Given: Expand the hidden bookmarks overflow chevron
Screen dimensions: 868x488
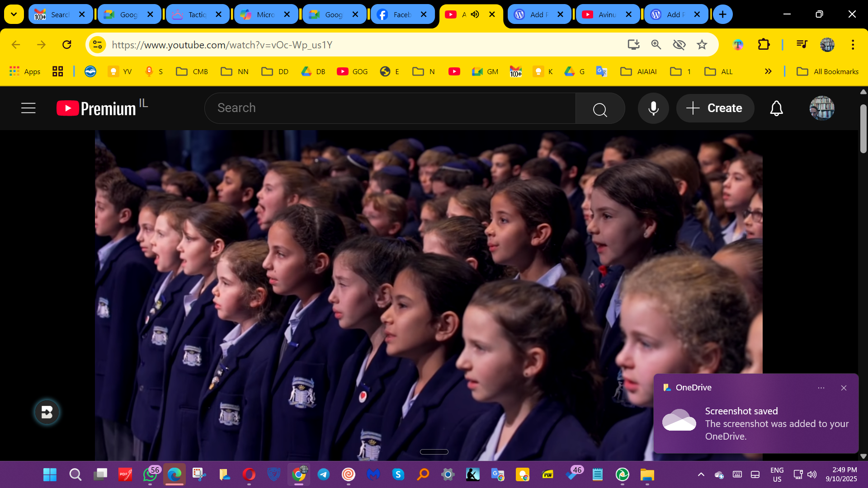Looking at the screenshot, I should click(768, 71).
